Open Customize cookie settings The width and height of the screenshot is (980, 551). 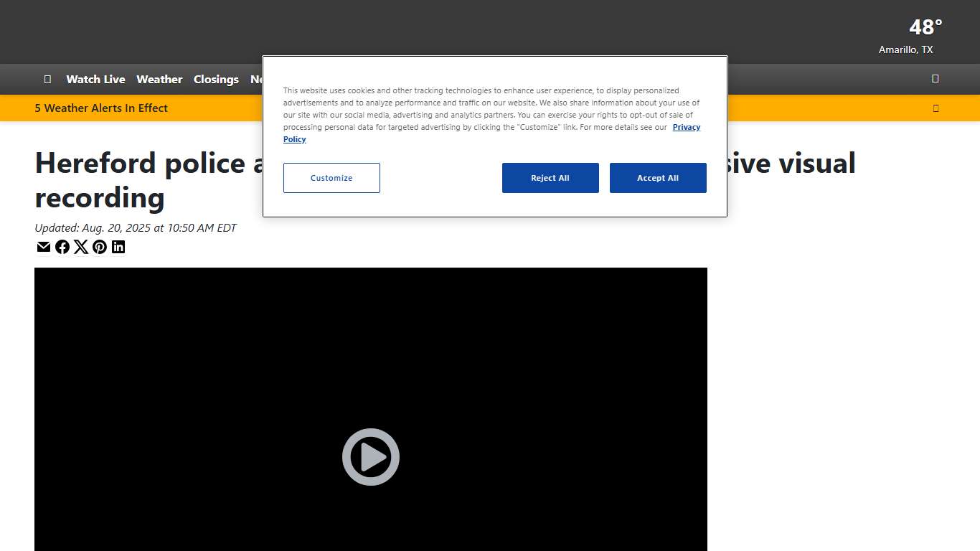pos(331,178)
